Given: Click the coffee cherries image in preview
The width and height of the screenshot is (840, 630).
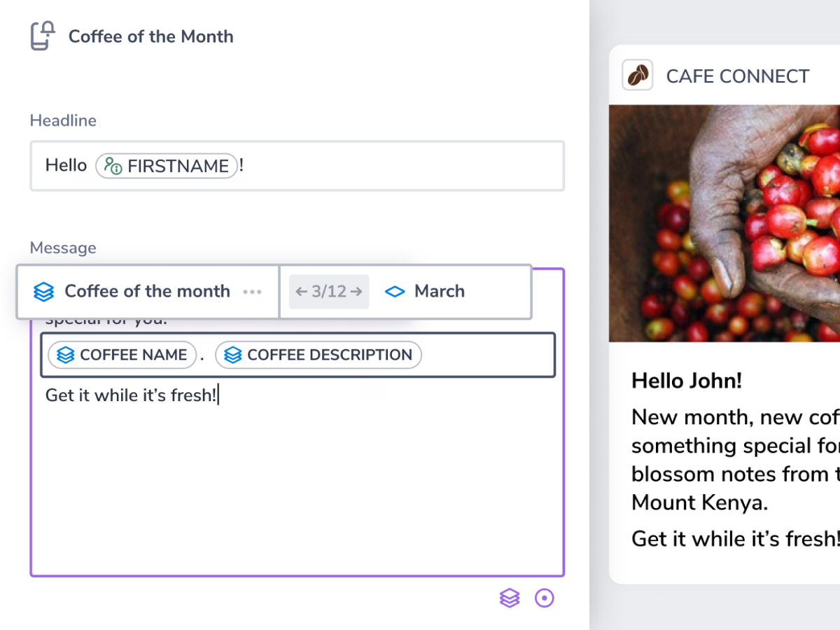Looking at the screenshot, I should (x=724, y=223).
